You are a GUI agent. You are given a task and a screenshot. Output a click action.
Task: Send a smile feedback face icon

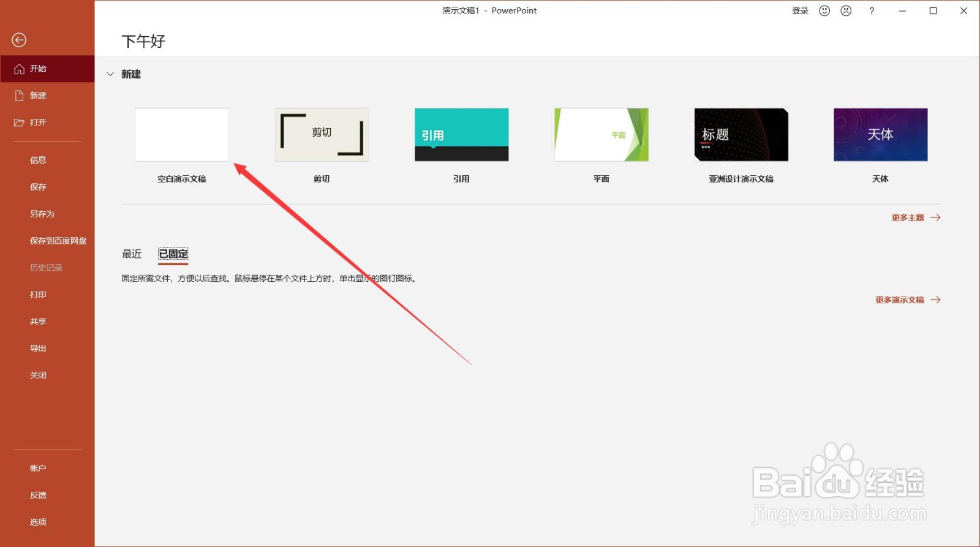click(x=824, y=10)
